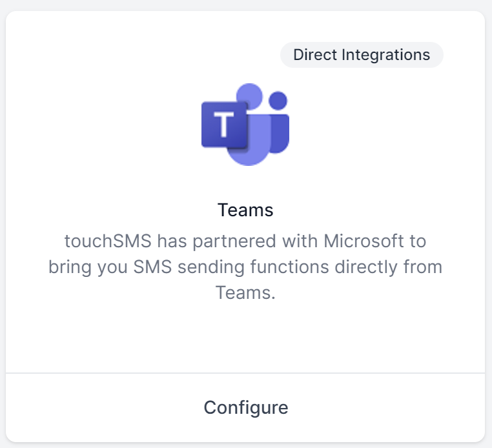Open the Configure button for Teams
The width and height of the screenshot is (492, 448).
click(246, 407)
